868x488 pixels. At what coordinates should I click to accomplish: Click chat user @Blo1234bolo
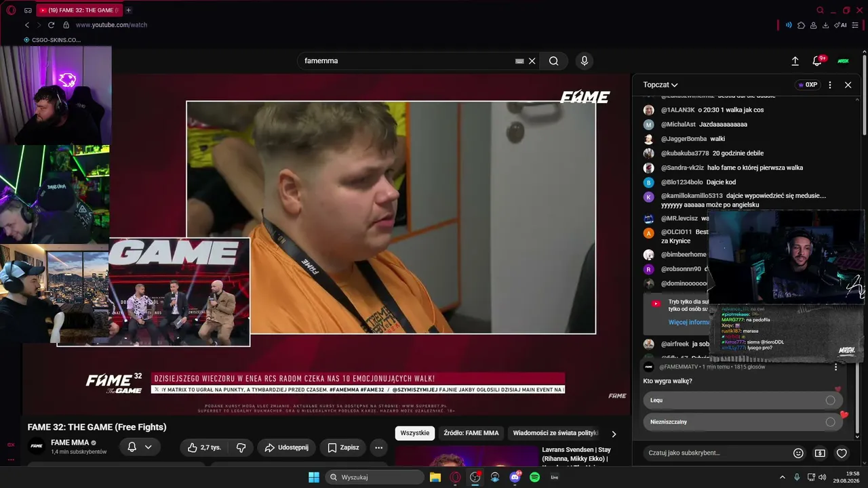point(682,182)
